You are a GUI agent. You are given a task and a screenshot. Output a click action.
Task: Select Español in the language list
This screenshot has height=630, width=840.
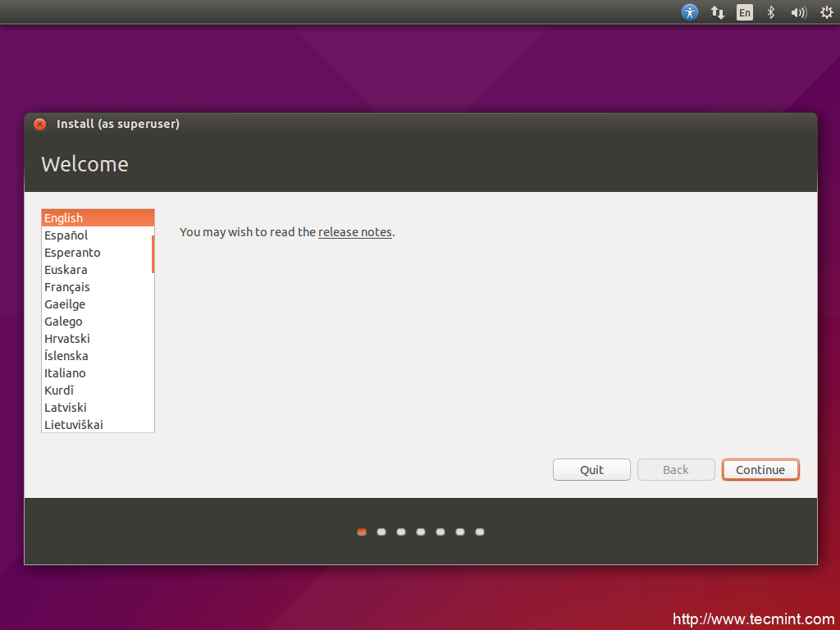98,235
